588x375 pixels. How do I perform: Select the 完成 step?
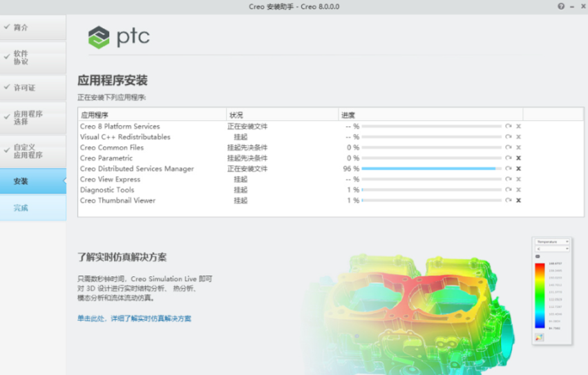click(33, 208)
